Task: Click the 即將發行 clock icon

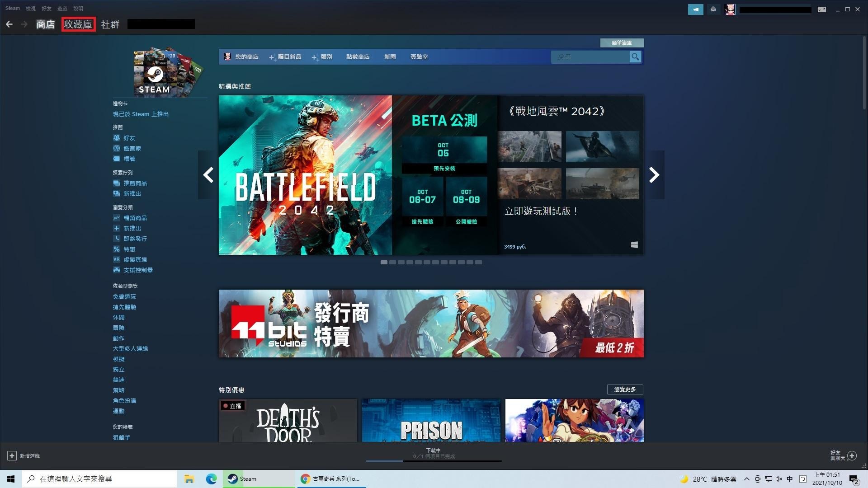Action: (117, 239)
